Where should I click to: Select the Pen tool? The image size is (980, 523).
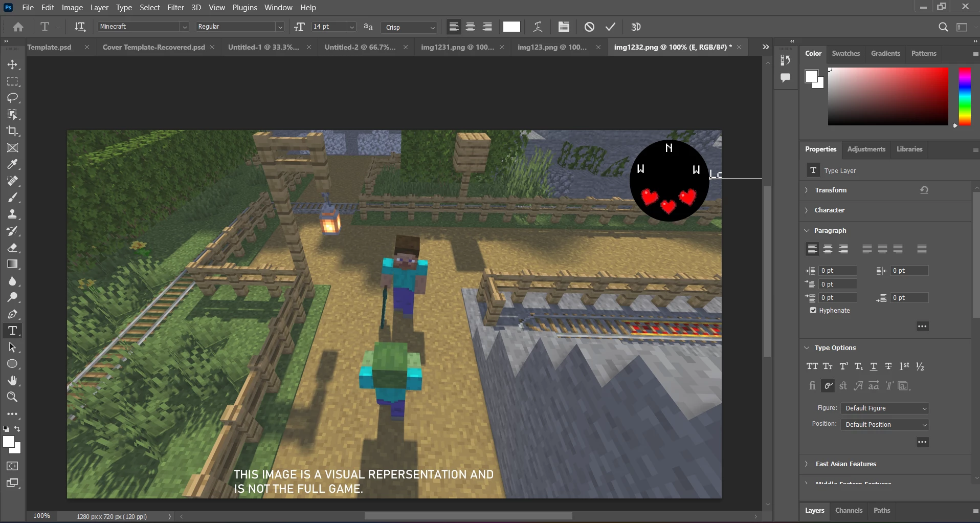click(x=13, y=314)
